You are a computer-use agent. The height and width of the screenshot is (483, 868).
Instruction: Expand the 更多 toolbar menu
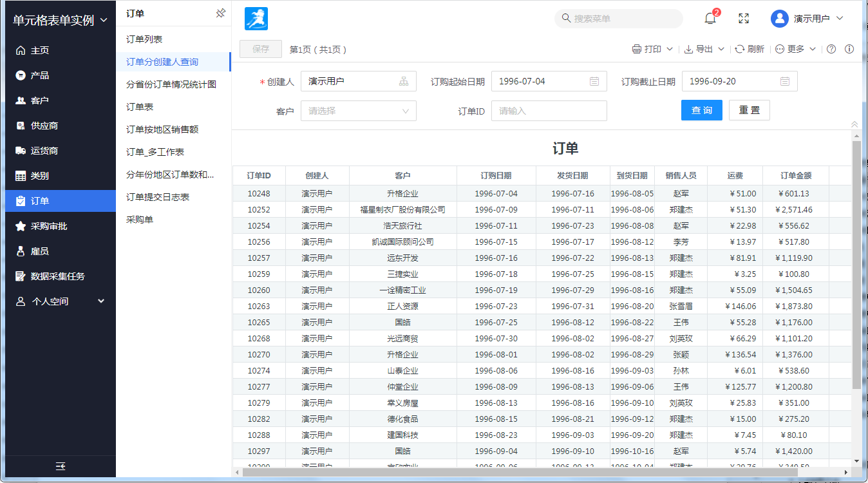point(796,49)
